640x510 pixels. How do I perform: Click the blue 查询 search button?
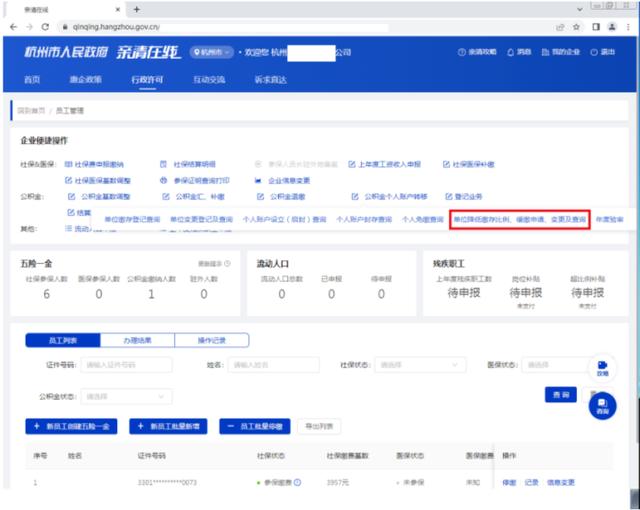(561, 395)
